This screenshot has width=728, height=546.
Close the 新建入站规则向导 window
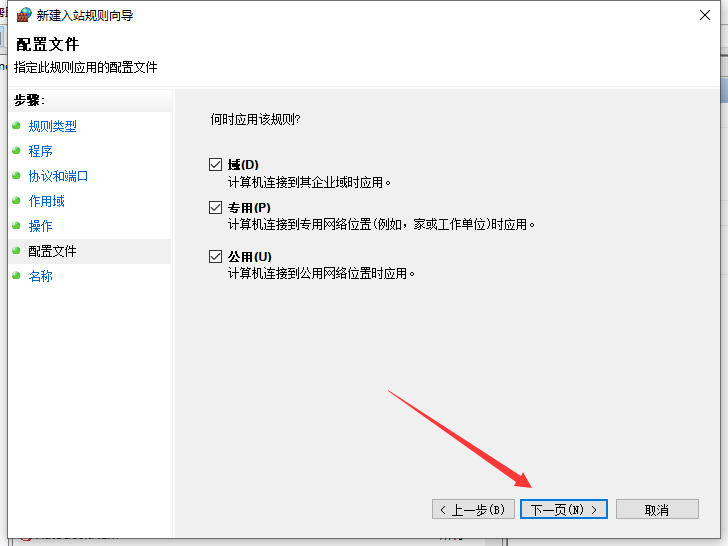pos(705,15)
